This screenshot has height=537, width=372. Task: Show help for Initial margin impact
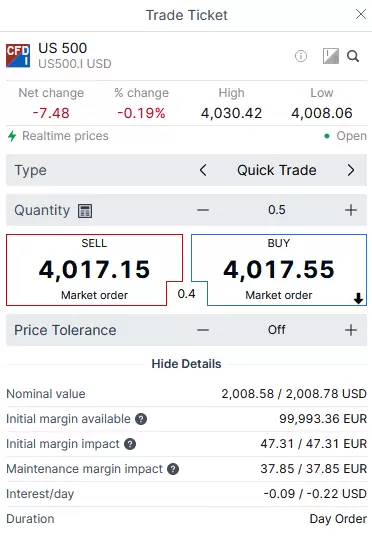(130, 444)
